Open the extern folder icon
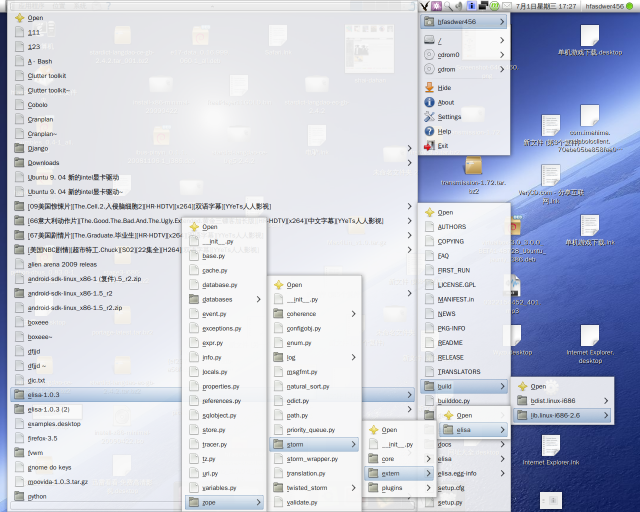 point(373,473)
